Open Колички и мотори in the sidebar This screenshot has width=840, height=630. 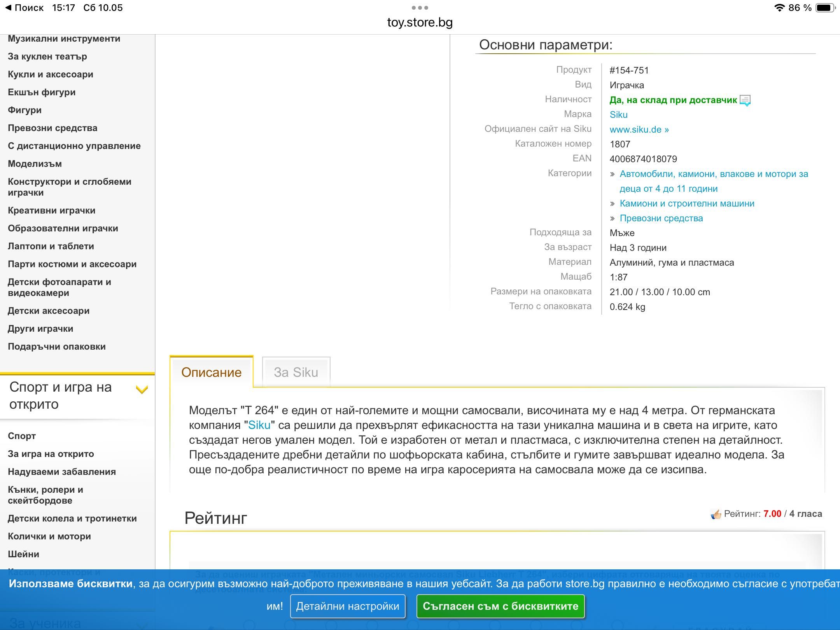pos(49,536)
